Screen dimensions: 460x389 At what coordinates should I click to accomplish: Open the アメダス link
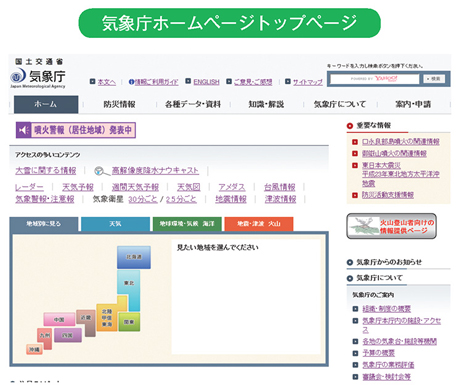tap(232, 187)
